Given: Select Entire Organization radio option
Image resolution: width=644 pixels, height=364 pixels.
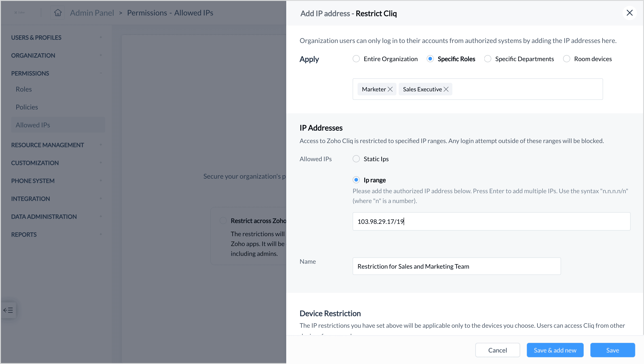Looking at the screenshot, I should [x=356, y=59].
